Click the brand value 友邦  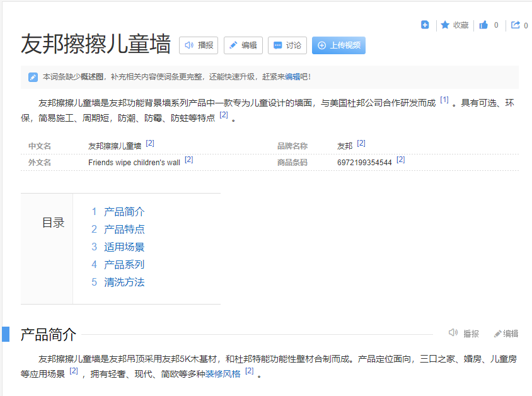coord(345,146)
